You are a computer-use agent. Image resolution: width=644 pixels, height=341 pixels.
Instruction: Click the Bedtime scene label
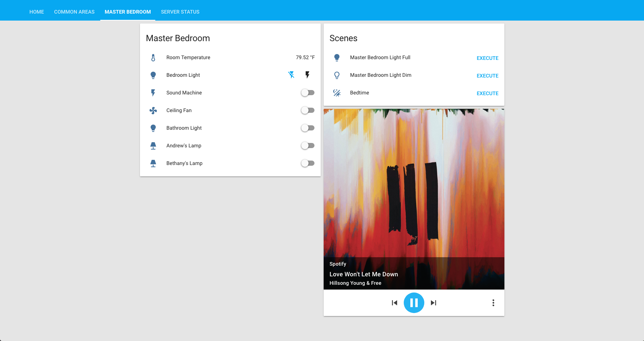click(x=360, y=93)
